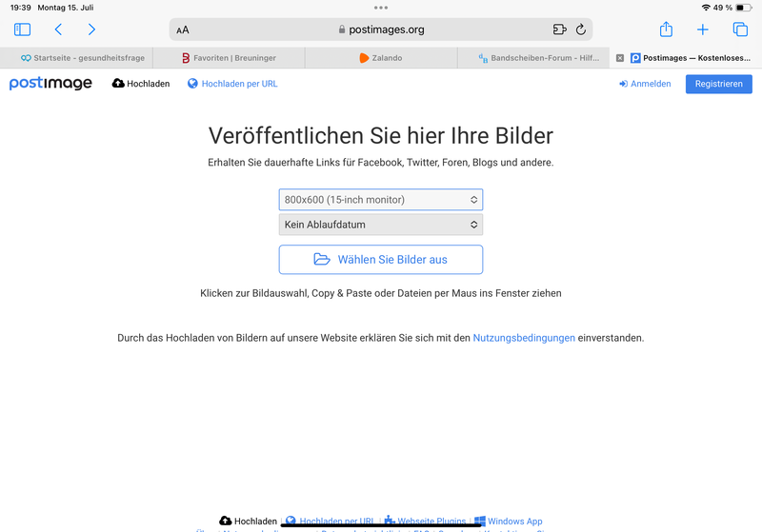Go forward to next page
The height and width of the screenshot is (532, 762).
[x=91, y=30]
